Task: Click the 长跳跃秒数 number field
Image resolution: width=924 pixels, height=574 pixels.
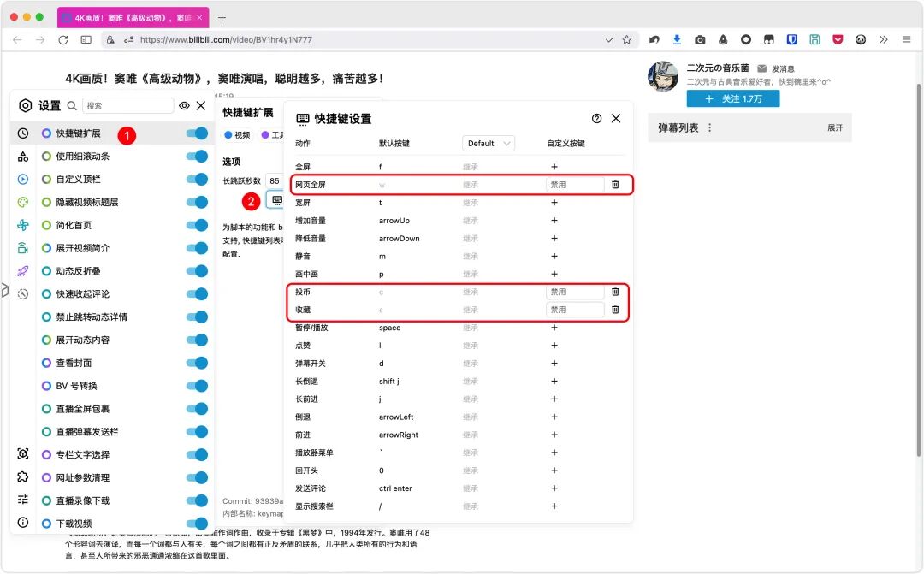Action: pyautogui.click(x=275, y=180)
